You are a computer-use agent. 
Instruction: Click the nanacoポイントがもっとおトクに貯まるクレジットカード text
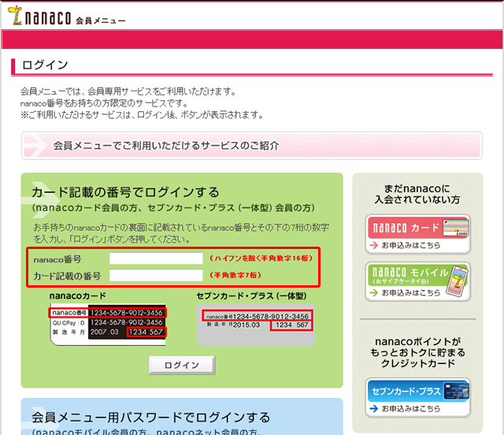(417, 352)
